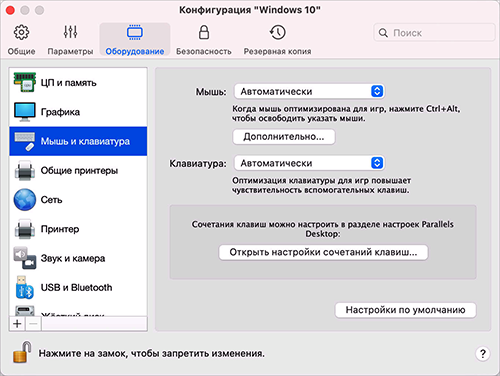Viewport: 500px width, 376px height.
Task: Select Мышь и клавиатура sidebar row
Action: [78, 141]
